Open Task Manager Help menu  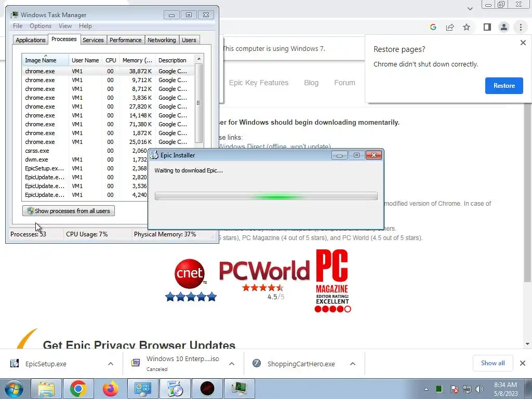(85, 26)
